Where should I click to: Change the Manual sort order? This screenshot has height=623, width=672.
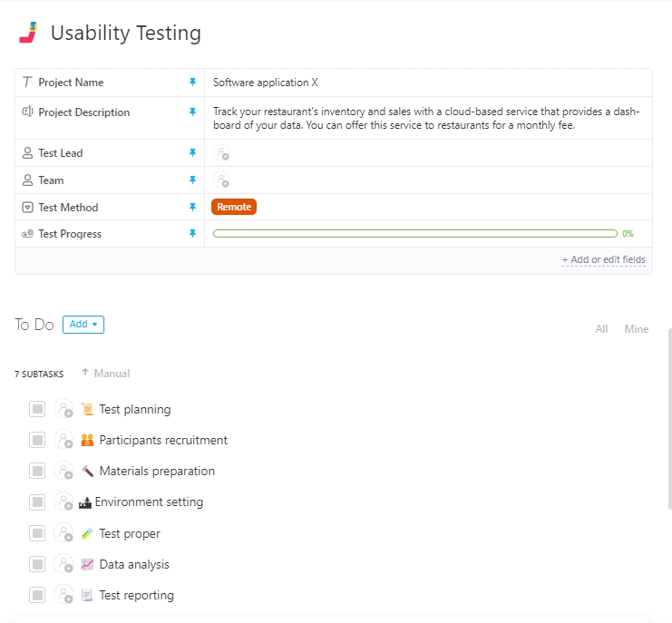(105, 374)
